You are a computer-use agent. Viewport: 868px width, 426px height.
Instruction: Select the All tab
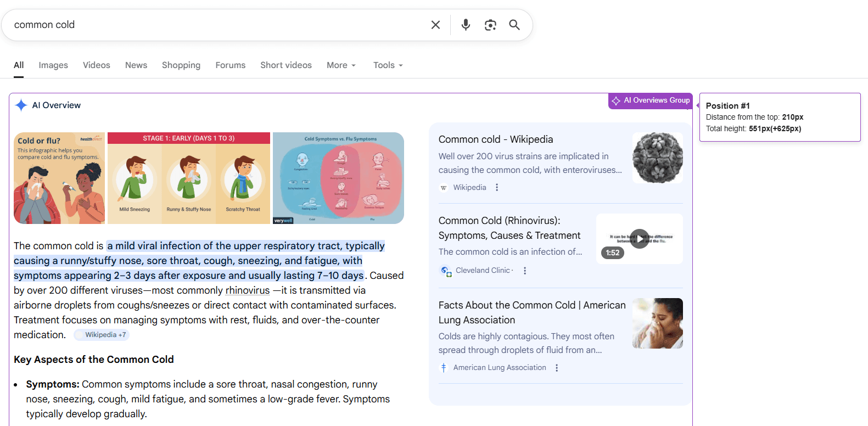[x=19, y=65]
